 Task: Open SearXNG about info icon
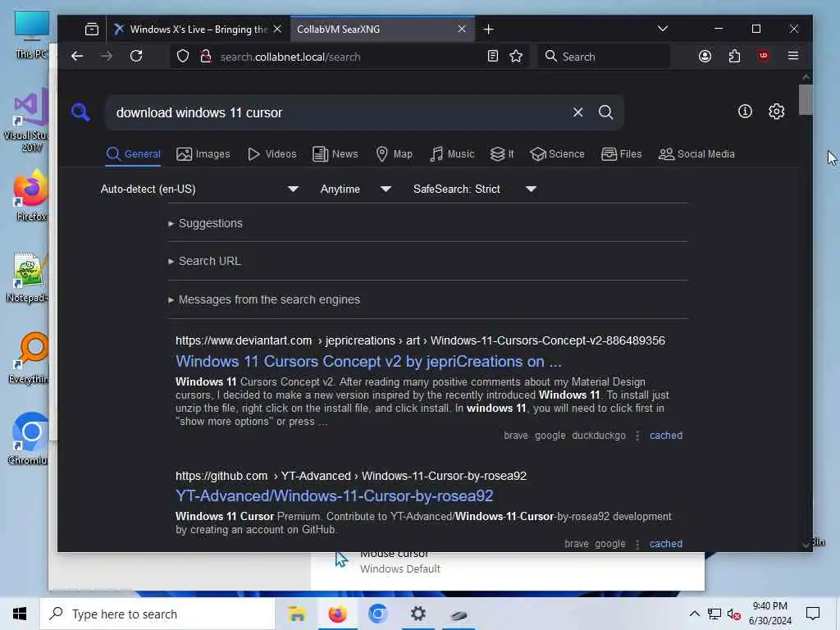click(745, 112)
